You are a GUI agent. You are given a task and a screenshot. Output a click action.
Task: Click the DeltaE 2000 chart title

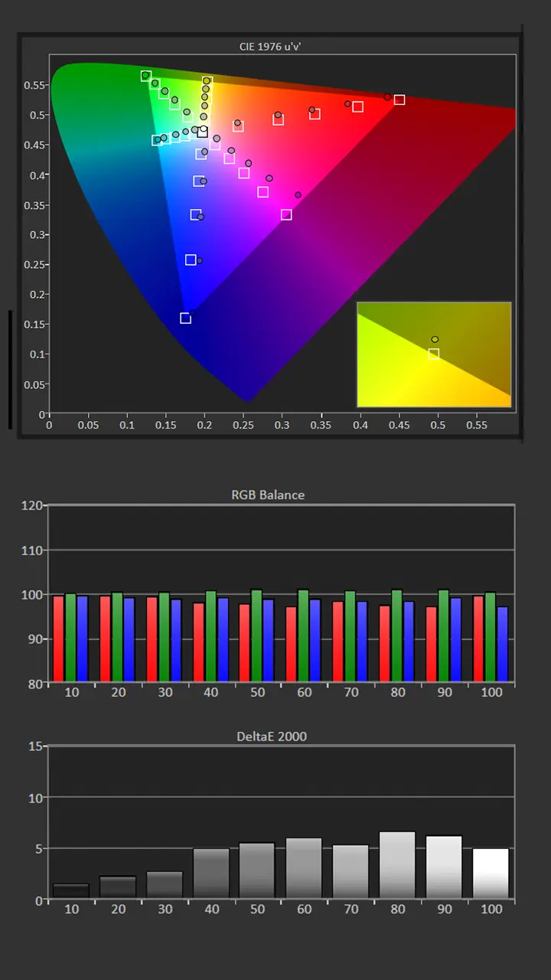(272, 737)
